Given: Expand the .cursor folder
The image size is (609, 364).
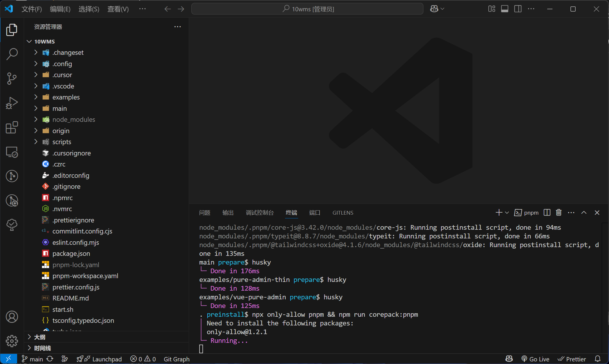Looking at the screenshot, I should click(x=106, y=75).
